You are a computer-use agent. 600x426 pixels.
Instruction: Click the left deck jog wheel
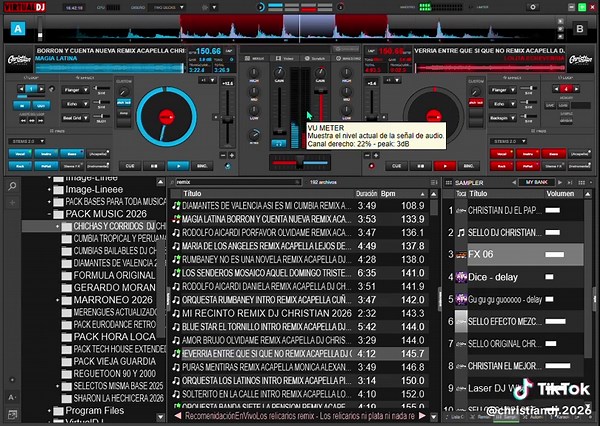tap(167, 117)
